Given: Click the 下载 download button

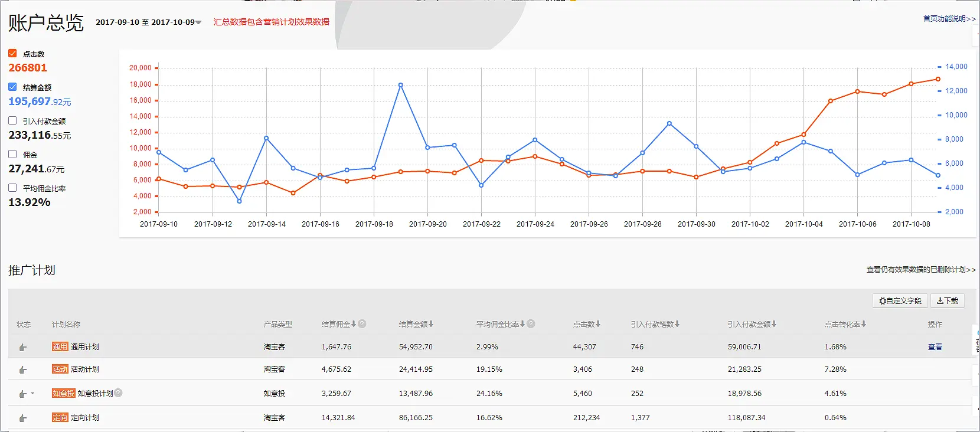Looking at the screenshot, I should (x=947, y=301).
